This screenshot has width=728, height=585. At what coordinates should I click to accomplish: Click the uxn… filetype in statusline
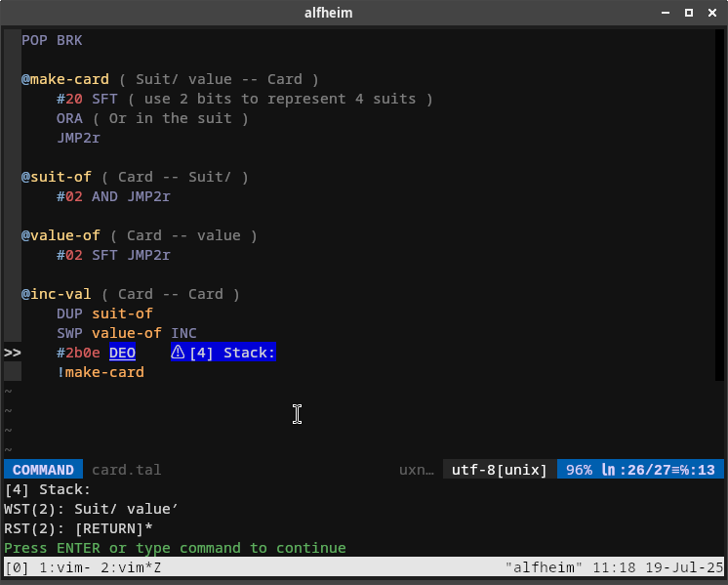417,470
